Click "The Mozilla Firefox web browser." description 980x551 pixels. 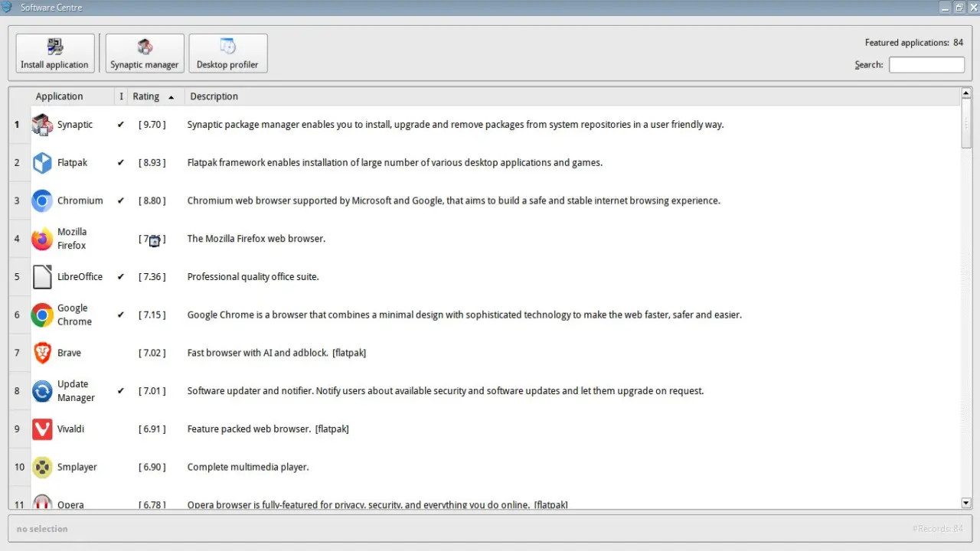pos(256,239)
